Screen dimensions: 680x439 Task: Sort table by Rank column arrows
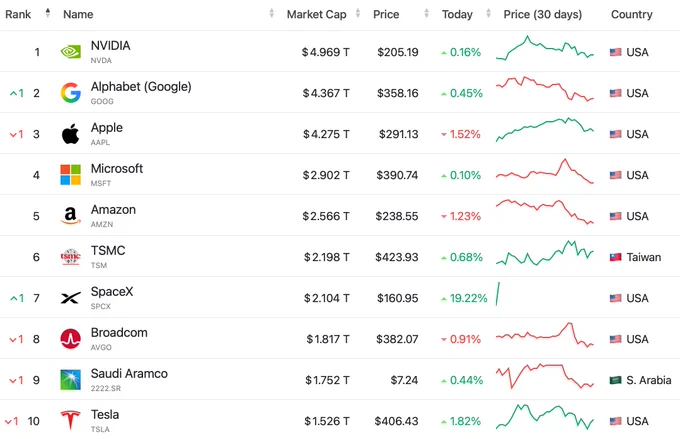point(48,13)
